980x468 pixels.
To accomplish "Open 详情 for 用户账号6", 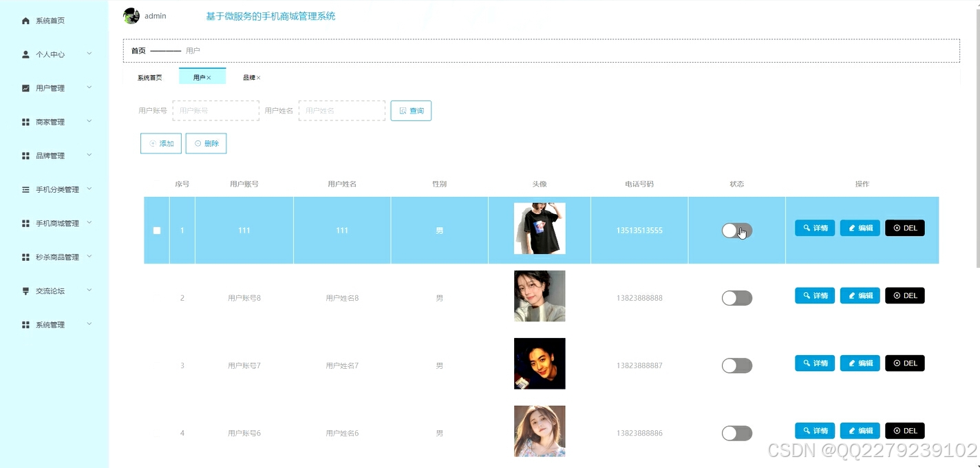I will click(x=815, y=430).
